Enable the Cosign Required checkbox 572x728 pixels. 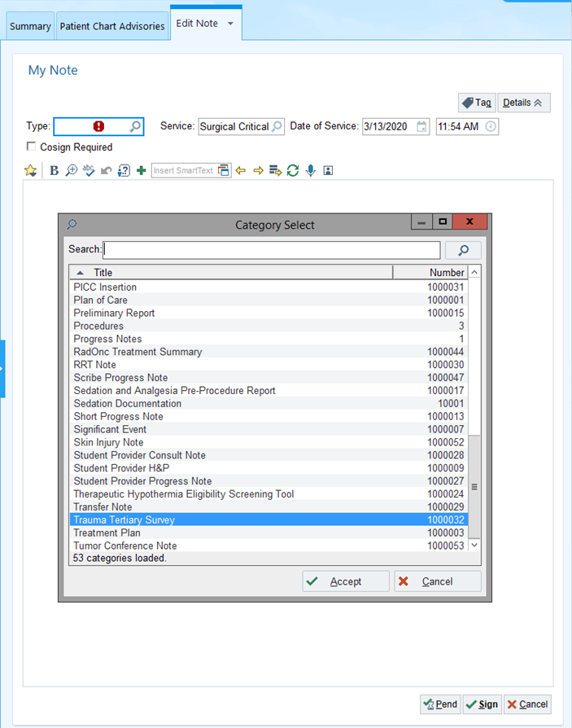click(x=32, y=147)
